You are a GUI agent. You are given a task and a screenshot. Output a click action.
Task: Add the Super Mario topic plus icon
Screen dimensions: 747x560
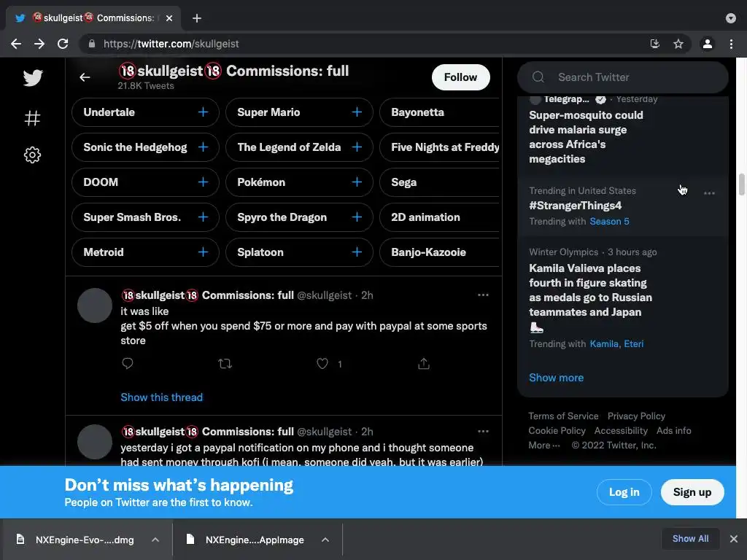click(357, 112)
